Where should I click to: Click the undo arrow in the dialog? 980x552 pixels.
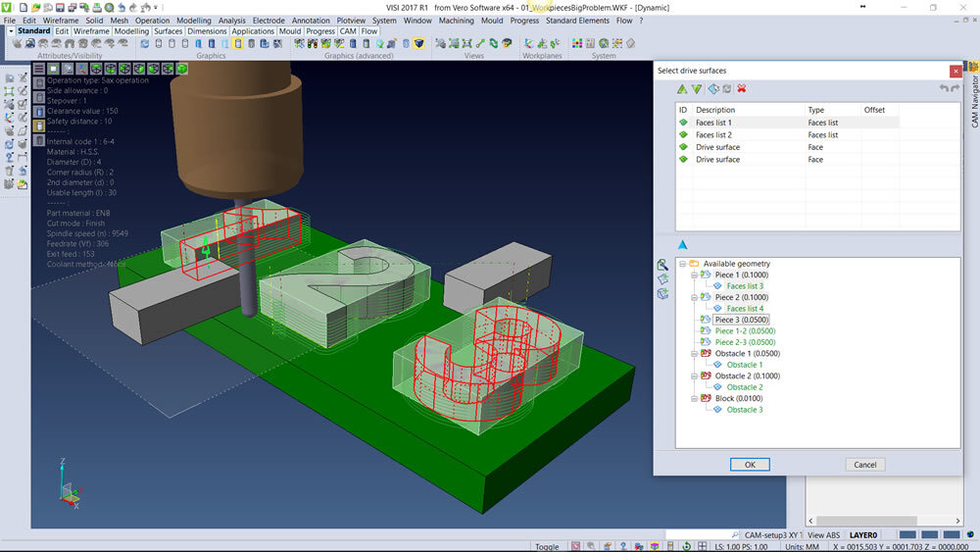944,89
